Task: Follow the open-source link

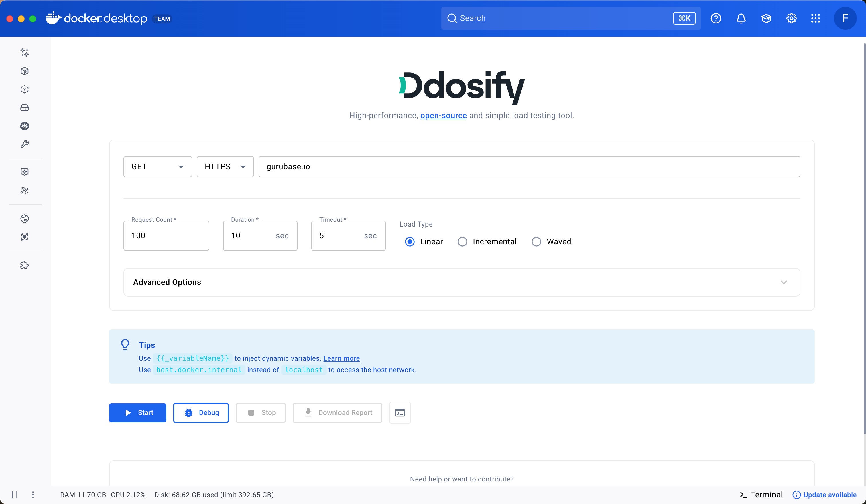Action: tap(443, 116)
